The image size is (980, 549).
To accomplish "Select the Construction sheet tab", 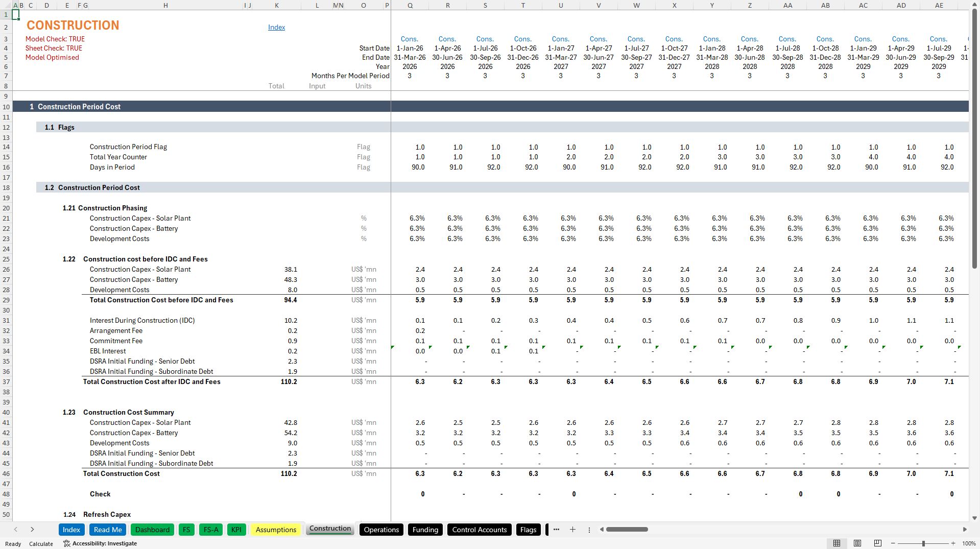I will (330, 529).
